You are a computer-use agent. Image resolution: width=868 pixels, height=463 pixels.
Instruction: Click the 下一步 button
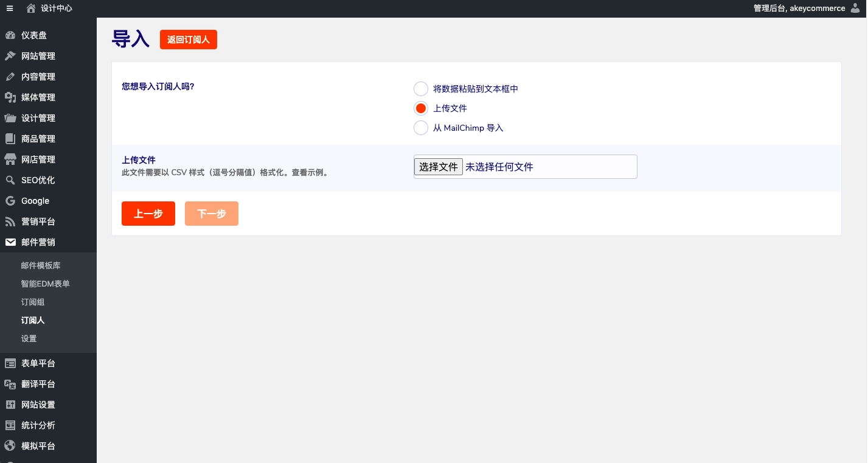(x=212, y=214)
